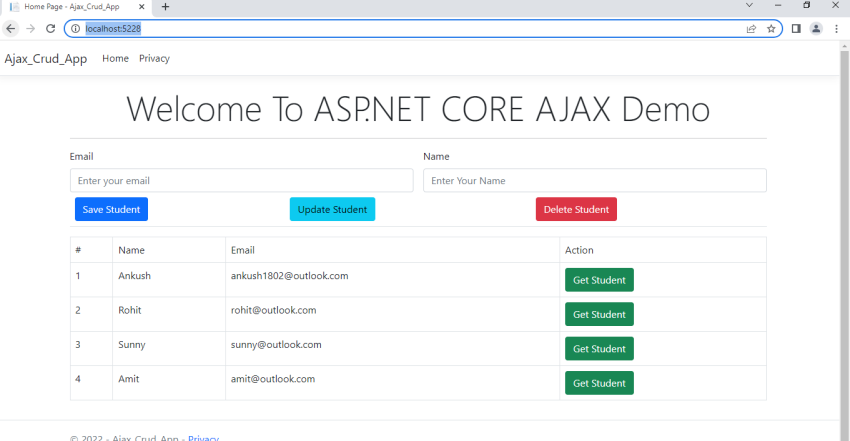
Task: Click the Sunny name cell
Action: point(169,349)
